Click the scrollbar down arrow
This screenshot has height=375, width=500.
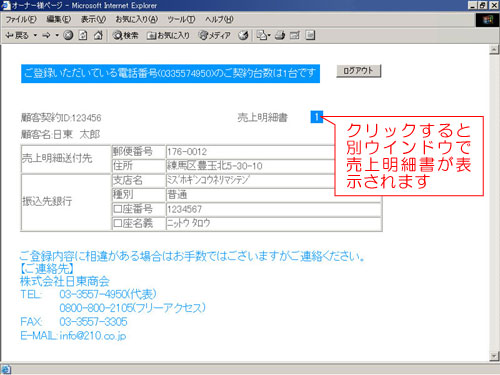click(494, 356)
